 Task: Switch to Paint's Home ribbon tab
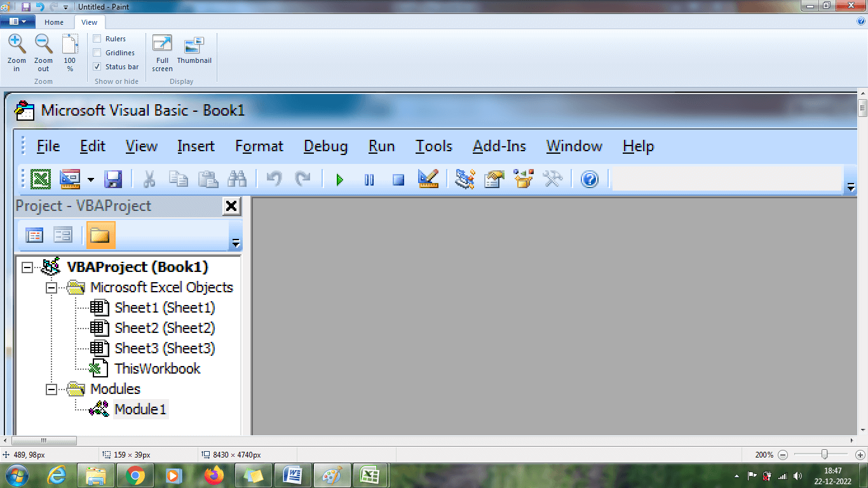coord(54,22)
